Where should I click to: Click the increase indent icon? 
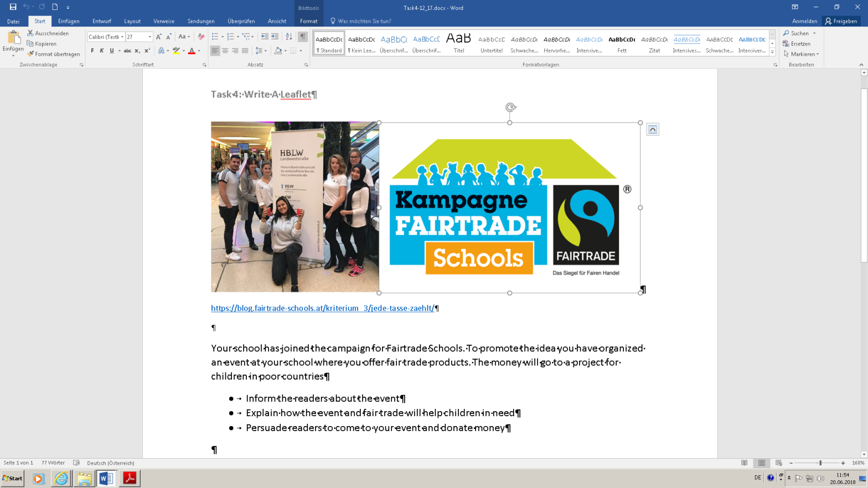[x=275, y=37]
